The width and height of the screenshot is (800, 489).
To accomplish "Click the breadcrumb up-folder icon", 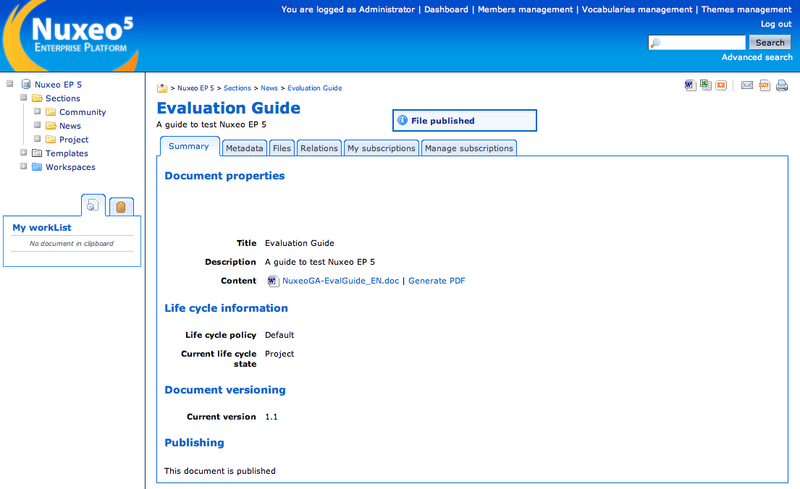I will pyautogui.click(x=162, y=88).
